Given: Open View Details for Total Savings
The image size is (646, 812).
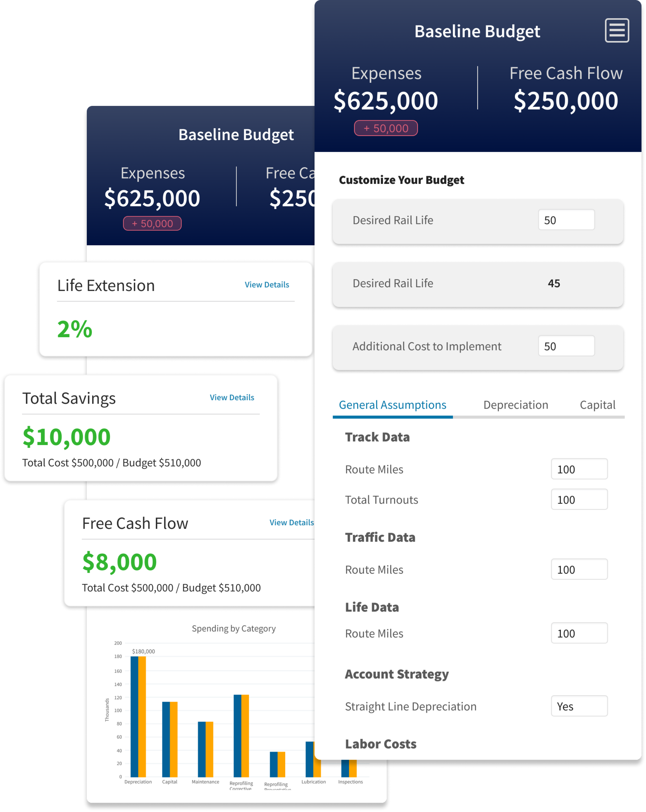Looking at the screenshot, I should click(x=232, y=397).
